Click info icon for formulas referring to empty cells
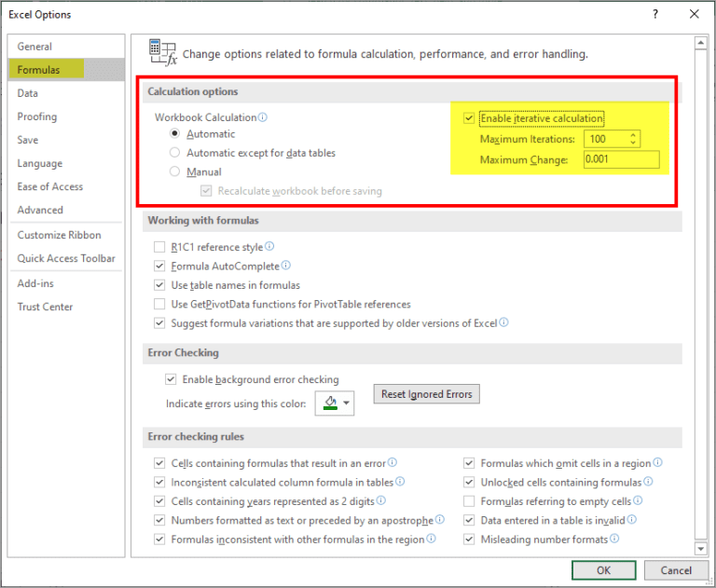 (638, 500)
